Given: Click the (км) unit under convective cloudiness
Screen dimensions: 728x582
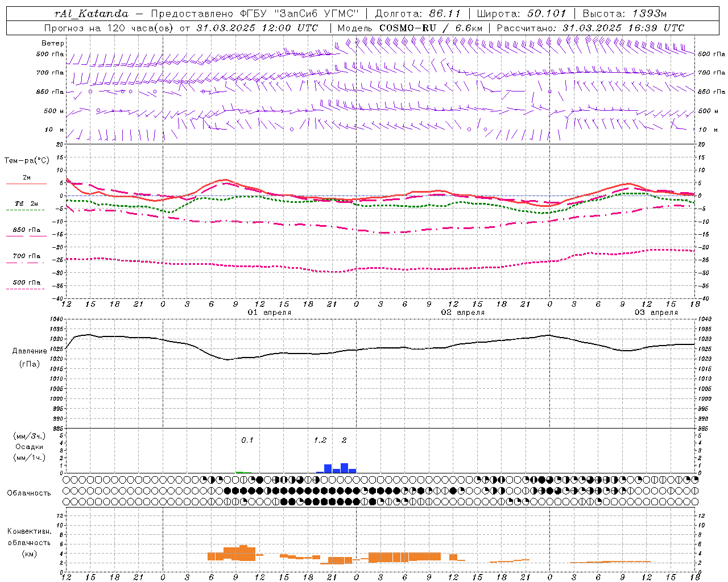Looking at the screenshot, I should (x=30, y=554).
